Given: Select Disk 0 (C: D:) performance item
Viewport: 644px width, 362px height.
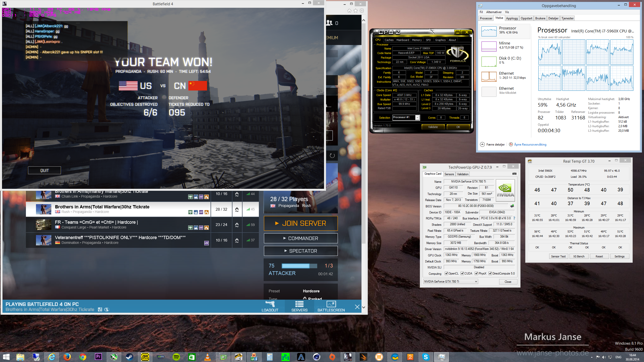Looking at the screenshot, I should [x=505, y=61].
